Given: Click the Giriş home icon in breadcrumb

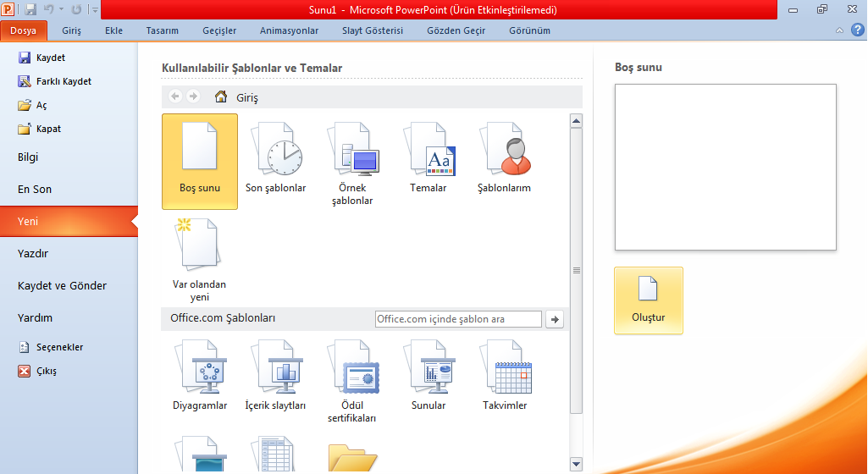Looking at the screenshot, I should pyautogui.click(x=221, y=96).
